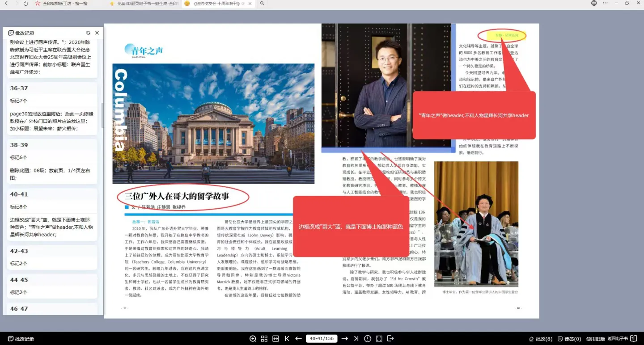
Task: Click the page number input field
Action: point(321,339)
